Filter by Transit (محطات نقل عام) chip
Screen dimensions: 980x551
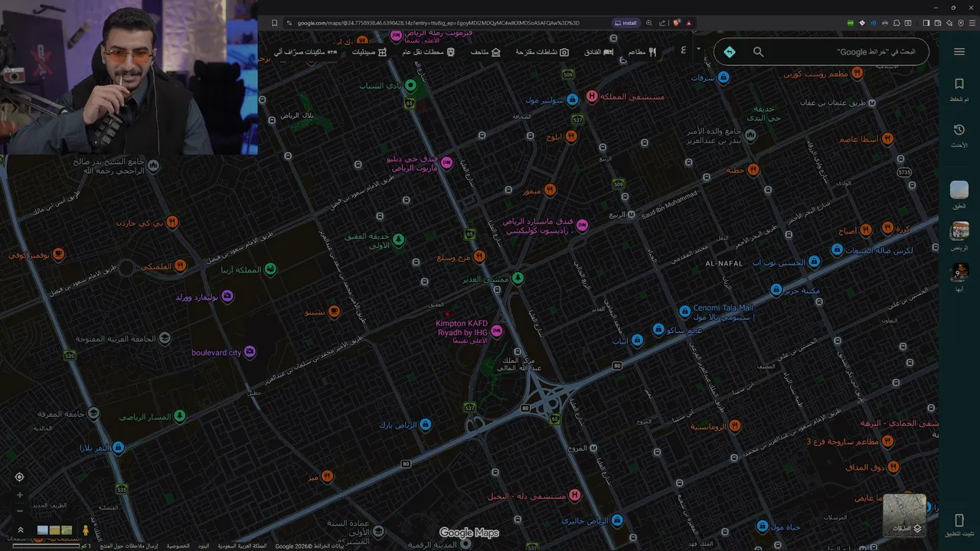pos(429,52)
